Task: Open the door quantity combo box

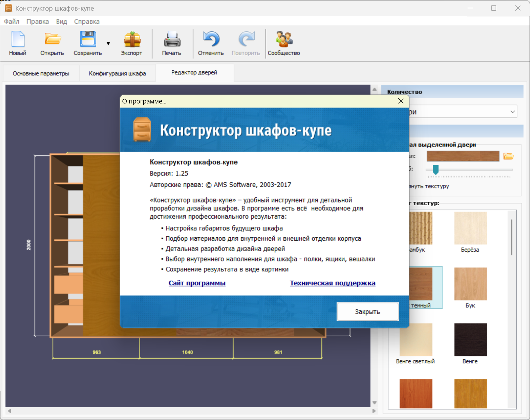Action: pos(512,112)
